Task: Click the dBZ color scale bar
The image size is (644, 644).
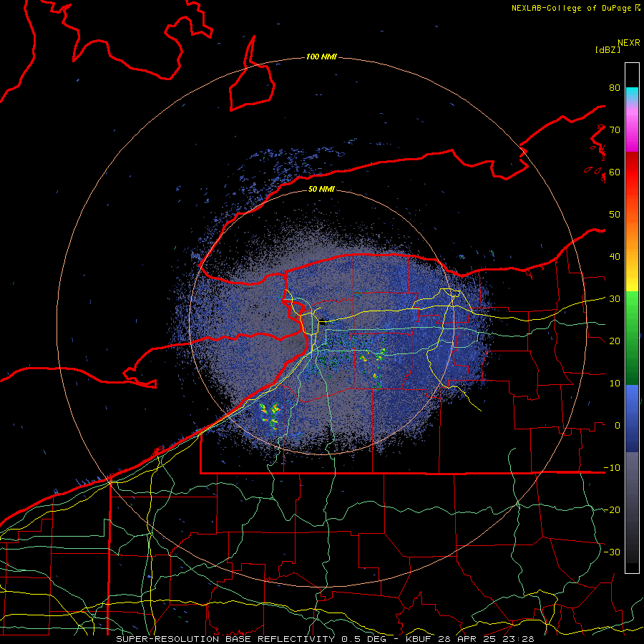Action: point(632,318)
